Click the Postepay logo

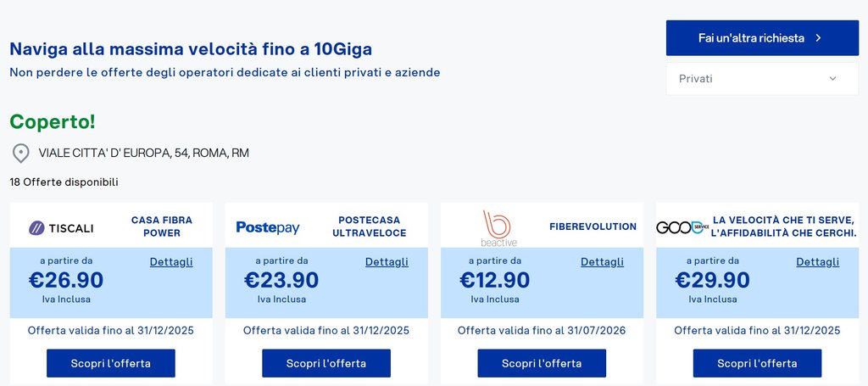click(x=268, y=227)
